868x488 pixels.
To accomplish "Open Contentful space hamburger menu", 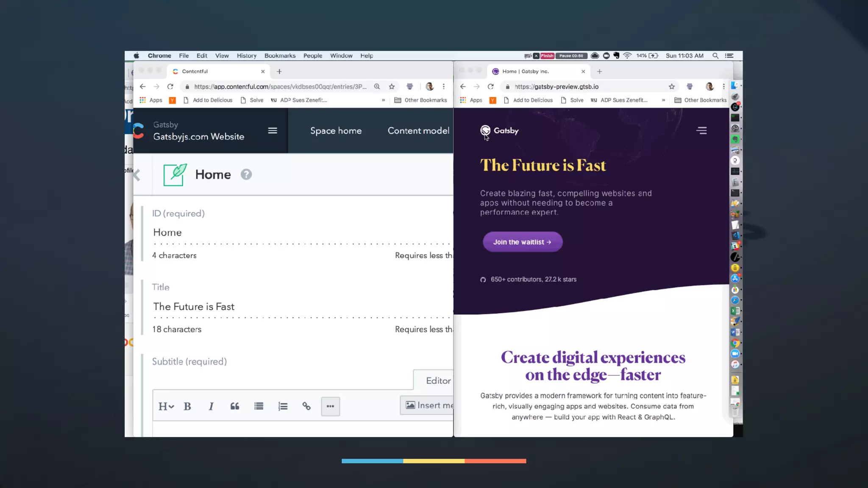I will pos(273,130).
